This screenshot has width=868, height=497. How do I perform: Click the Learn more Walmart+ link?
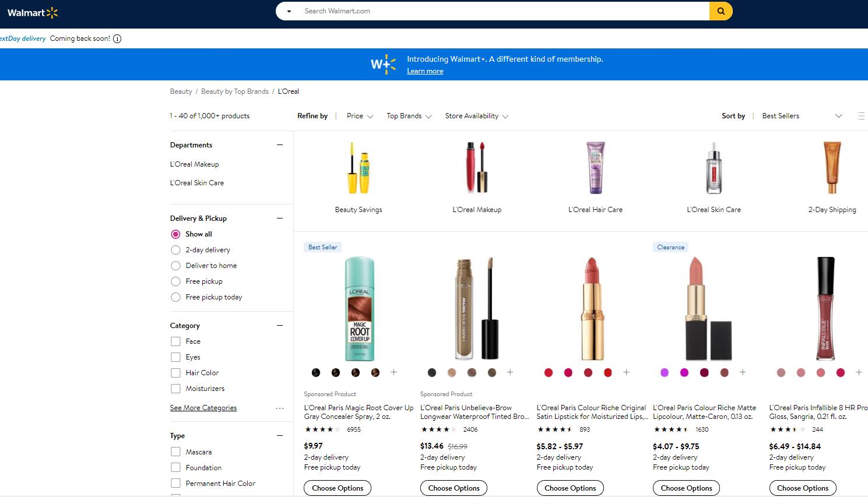(x=425, y=71)
